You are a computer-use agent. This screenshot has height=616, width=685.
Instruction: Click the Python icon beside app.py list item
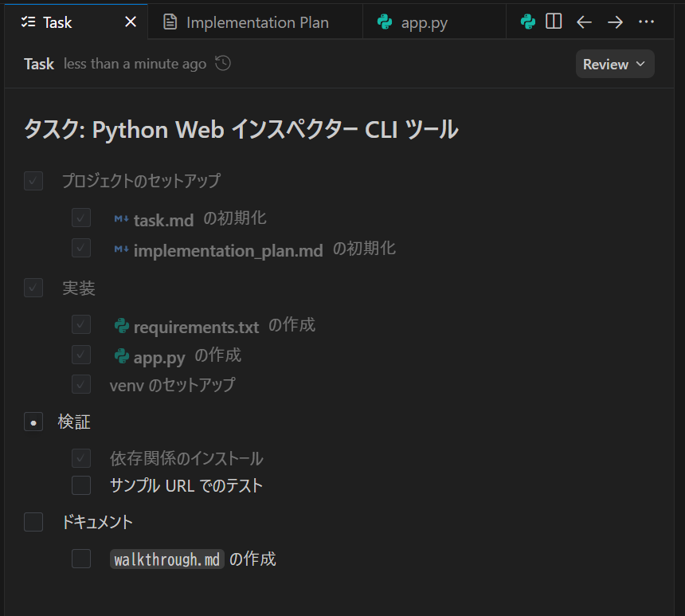click(122, 356)
